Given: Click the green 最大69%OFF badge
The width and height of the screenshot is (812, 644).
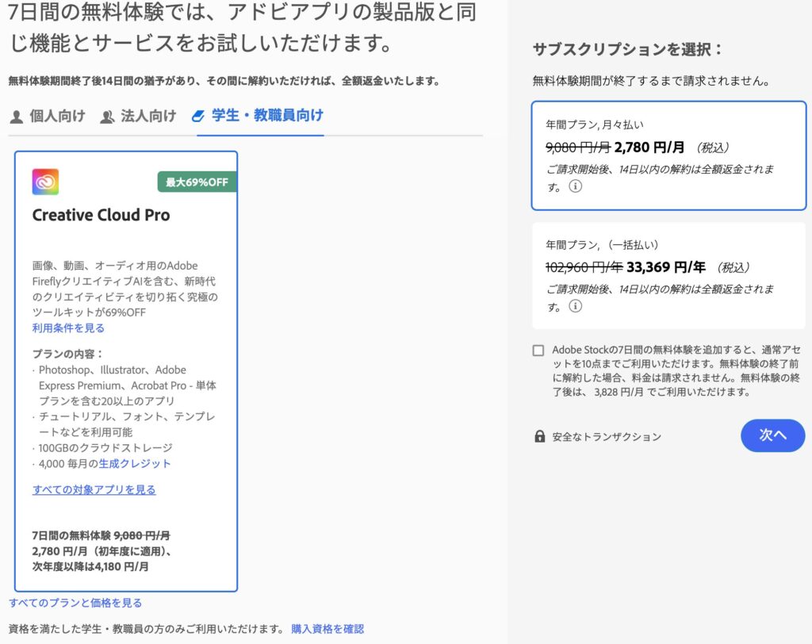Looking at the screenshot, I should (x=197, y=182).
